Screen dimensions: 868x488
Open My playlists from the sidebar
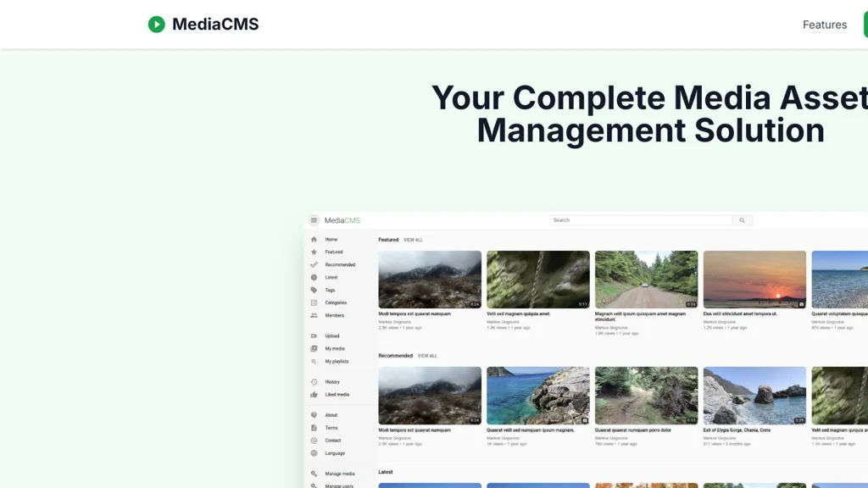tap(337, 362)
